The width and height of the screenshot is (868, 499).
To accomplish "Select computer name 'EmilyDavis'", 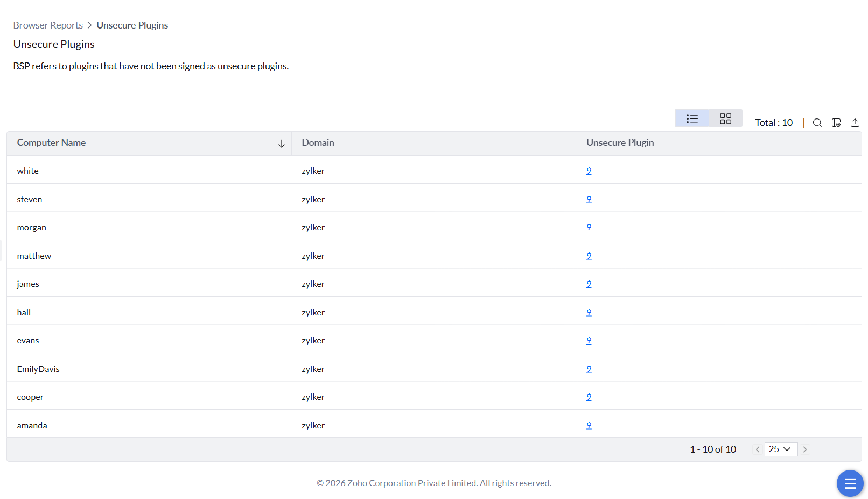I will (38, 369).
